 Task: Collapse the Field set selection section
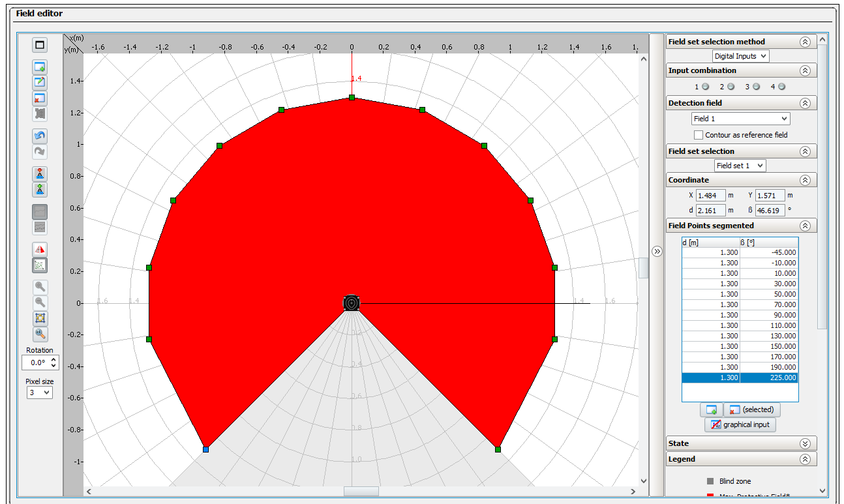[806, 151]
